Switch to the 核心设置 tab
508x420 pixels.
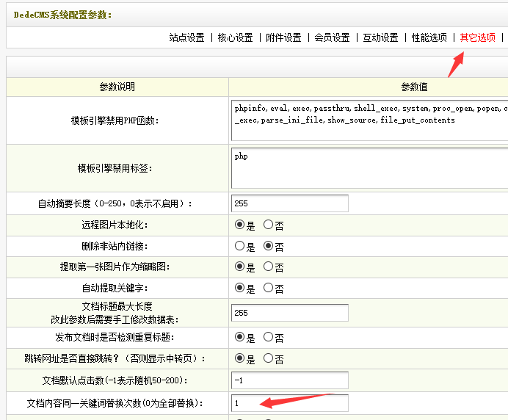pyautogui.click(x=235, y=37)
